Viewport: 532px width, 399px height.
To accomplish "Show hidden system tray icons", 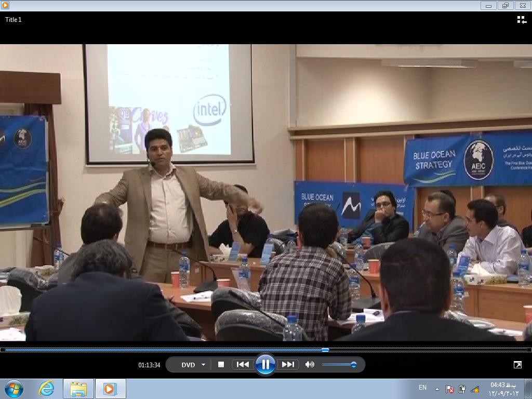I will coord(437,389).
